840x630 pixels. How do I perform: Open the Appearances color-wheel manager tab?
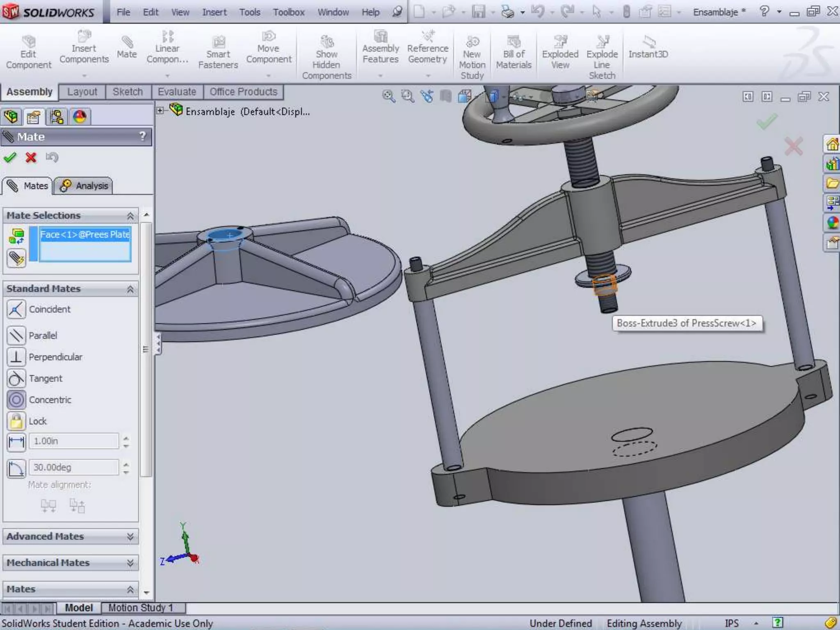pyautogui.click(x=80, y=117)
